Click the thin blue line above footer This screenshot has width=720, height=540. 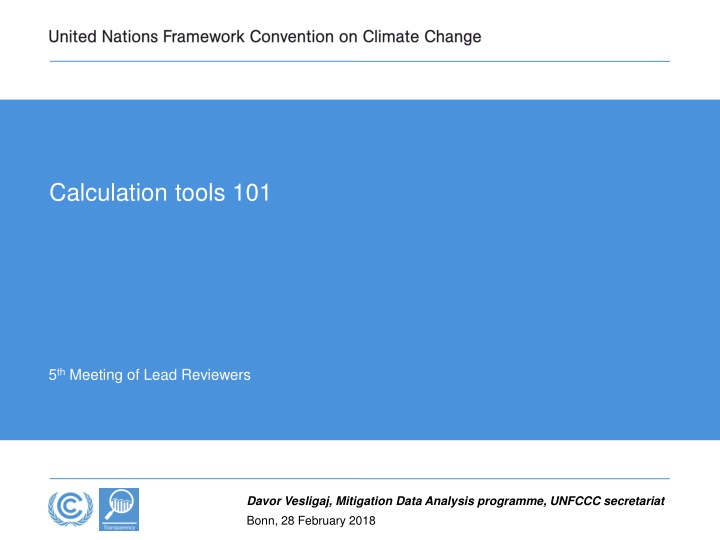tap(360, 478)
